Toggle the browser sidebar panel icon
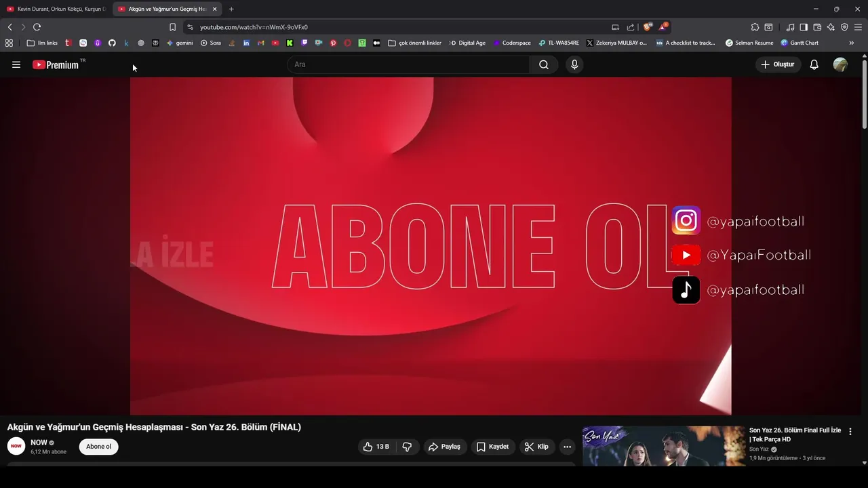Viewport: 868px width, 488px height. tap(804, 27)
